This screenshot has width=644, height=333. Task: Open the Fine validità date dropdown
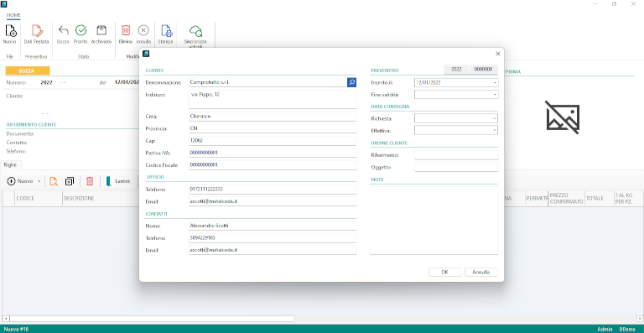(495, 95)
